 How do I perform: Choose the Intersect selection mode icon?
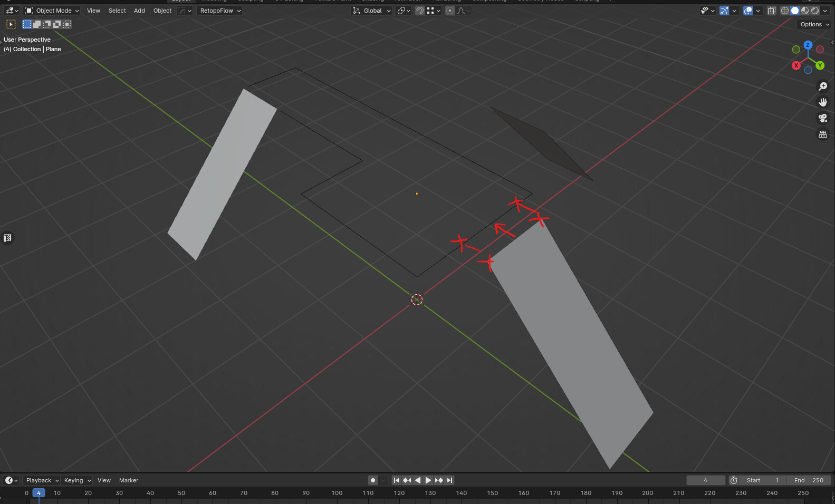click(x=67, y=24)
